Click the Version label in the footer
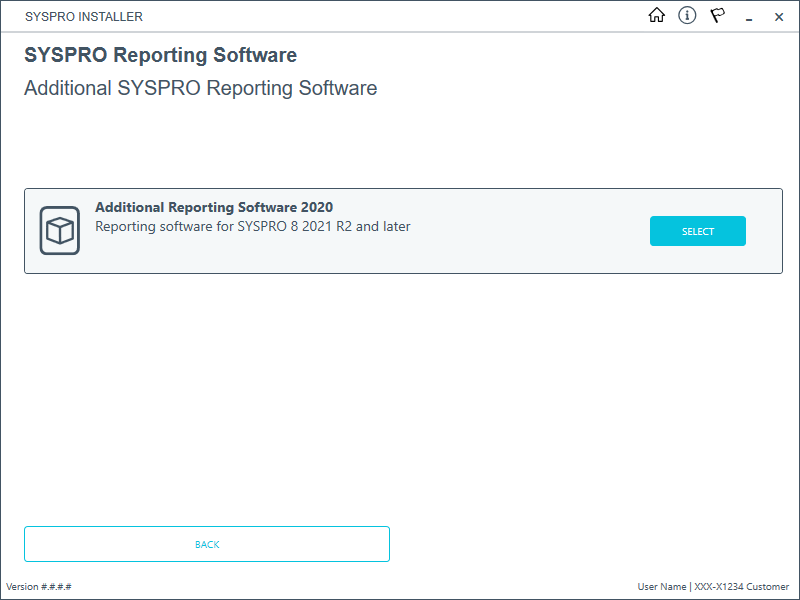 pyautogui.click(x=22, y=587)
